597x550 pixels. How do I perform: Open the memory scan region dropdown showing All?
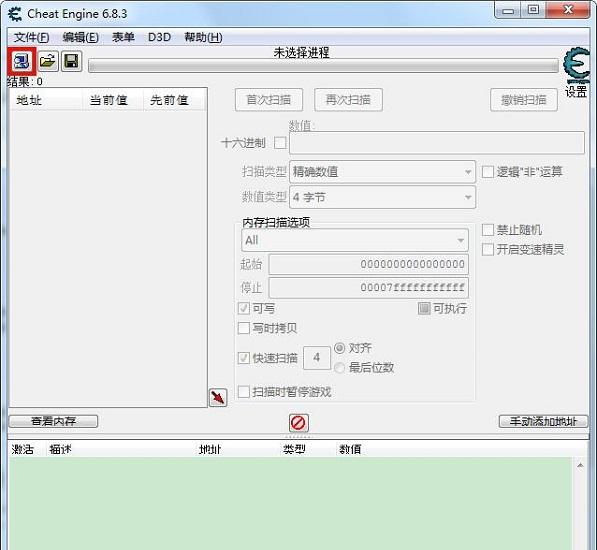[x=355, y=240]
